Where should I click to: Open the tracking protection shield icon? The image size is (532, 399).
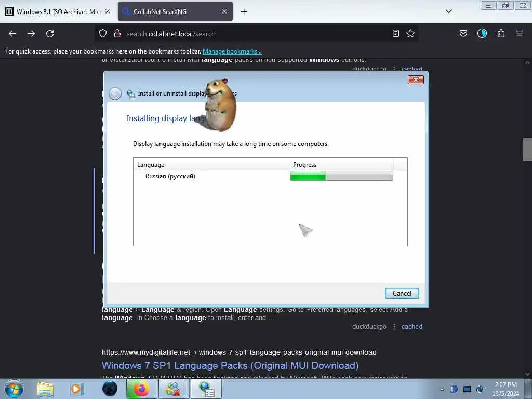coord(103,34)
